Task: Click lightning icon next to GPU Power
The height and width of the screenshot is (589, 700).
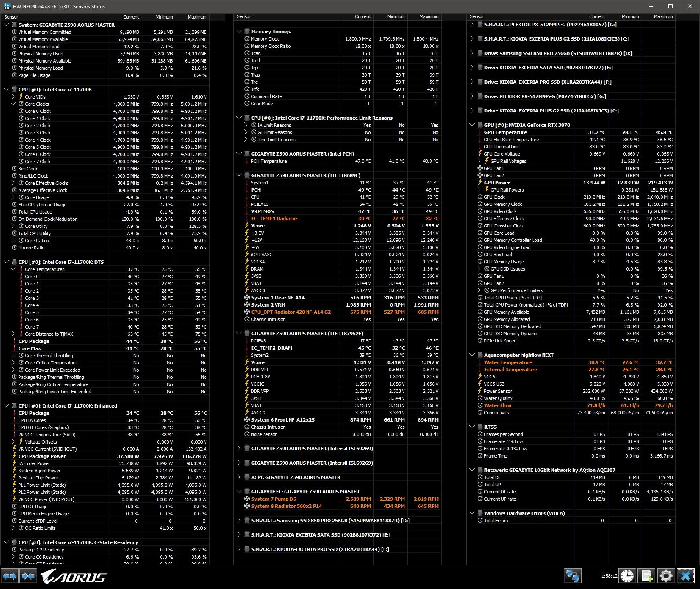Action: coord(480,183)
